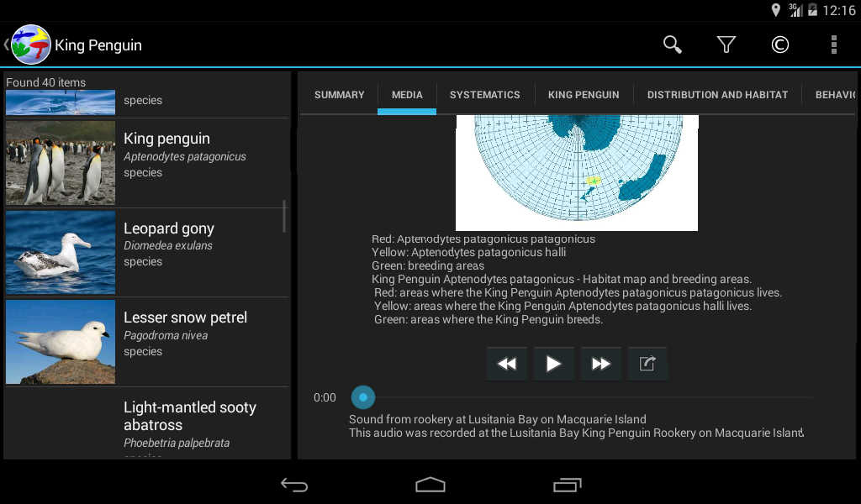Tap the 0:00 elapsed time label
The image size is (861, 504).
[325, 397]
